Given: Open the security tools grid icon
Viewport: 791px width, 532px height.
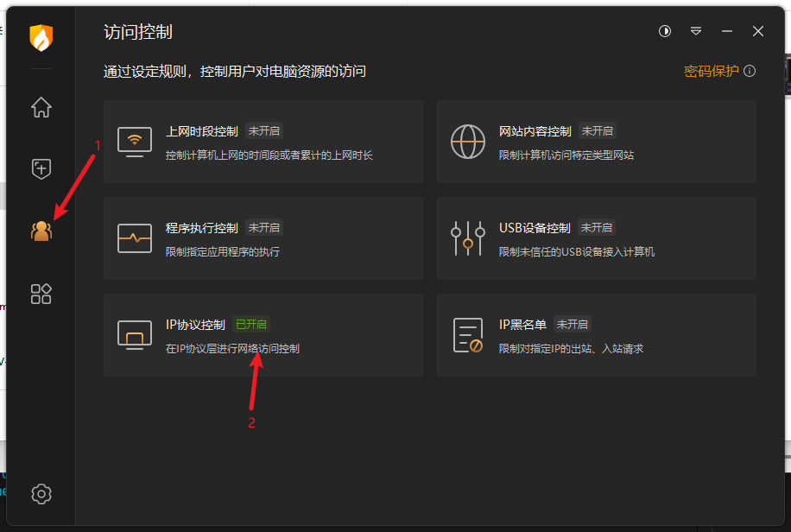Looking at the screenshot, I should [x=41, y=294].
